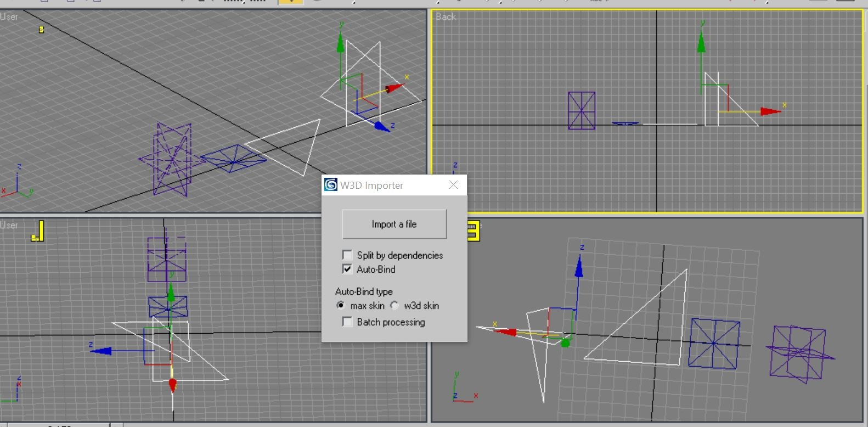The image size is (868, 427).
Task: Click the Import a file button
Action: point(394,224)
